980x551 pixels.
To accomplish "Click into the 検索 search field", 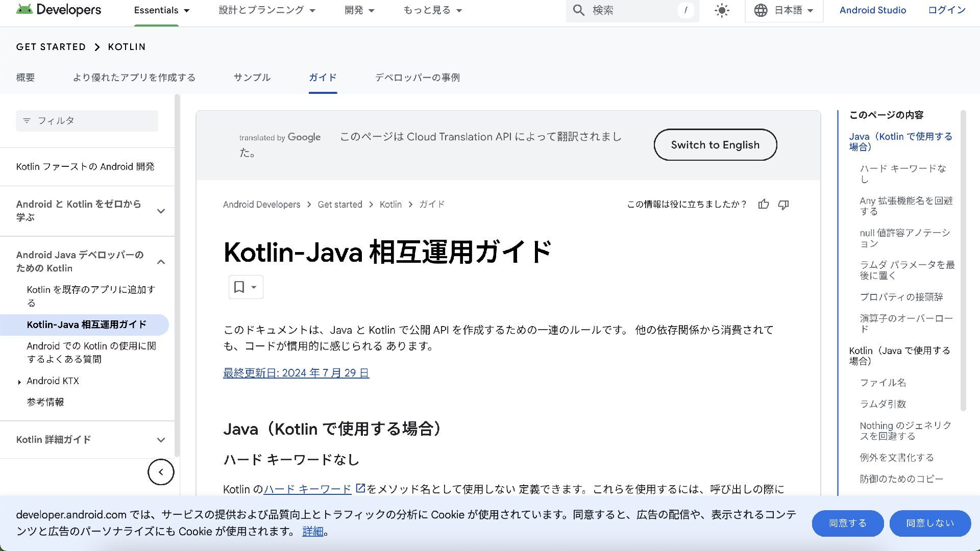I will click(633, 10).
